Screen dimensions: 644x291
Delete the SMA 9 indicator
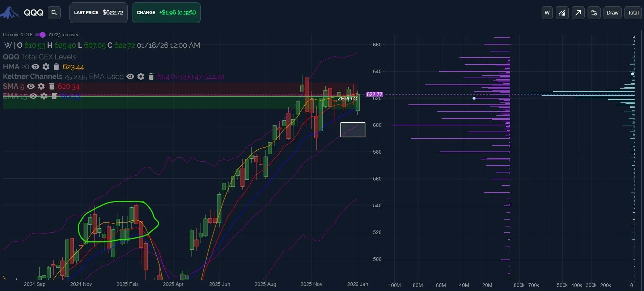tap(52, 86)
